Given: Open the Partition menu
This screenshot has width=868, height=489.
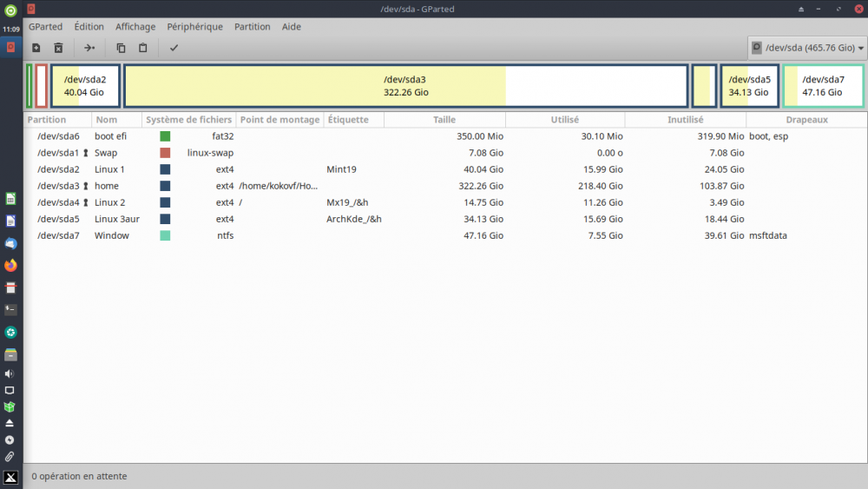Looking at the screenshot, I should tap(252, 27).
